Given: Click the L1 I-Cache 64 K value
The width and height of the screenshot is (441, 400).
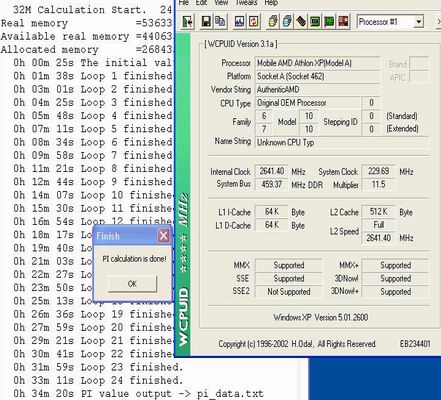Looking at the screenshot, I should coord(272,212).
